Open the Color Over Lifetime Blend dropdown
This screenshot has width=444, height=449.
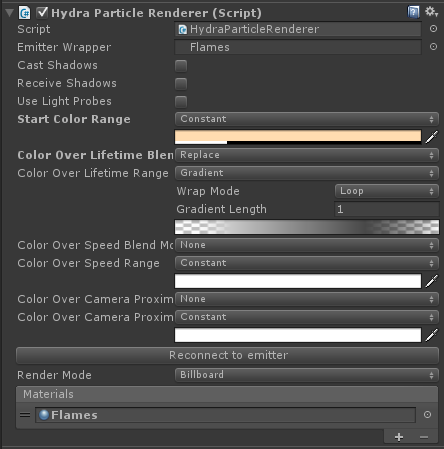(x=307, y=155)
